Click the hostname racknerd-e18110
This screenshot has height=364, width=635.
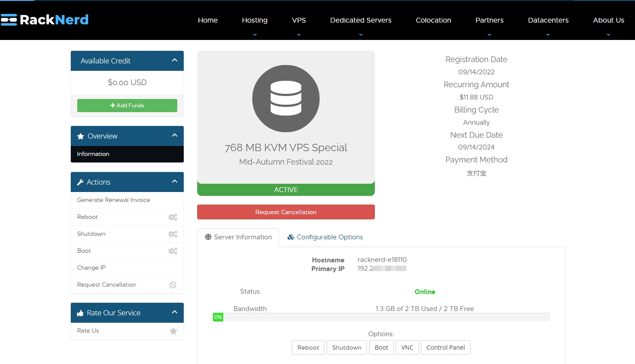click(382, 260)
